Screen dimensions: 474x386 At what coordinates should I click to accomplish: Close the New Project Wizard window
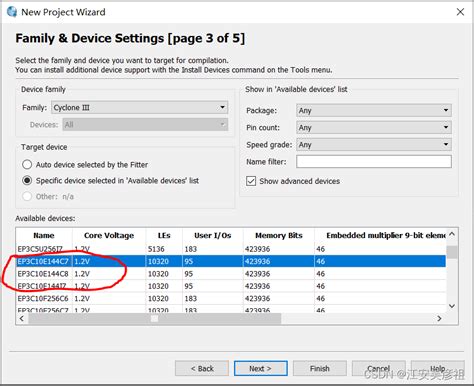point(460,12)
